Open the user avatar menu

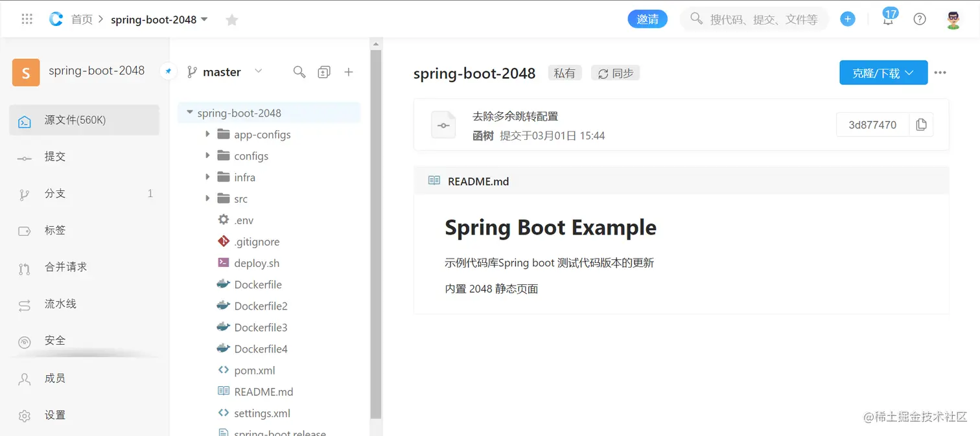tap(953, 19)
